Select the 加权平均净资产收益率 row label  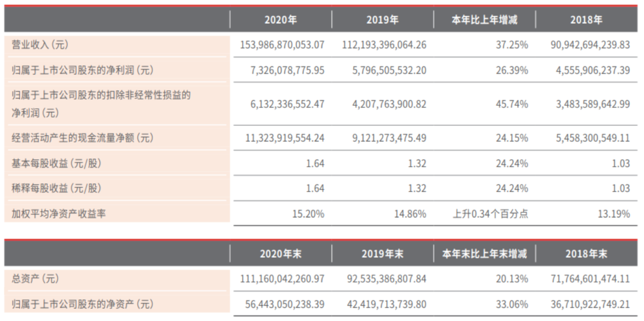coord(59,213)
